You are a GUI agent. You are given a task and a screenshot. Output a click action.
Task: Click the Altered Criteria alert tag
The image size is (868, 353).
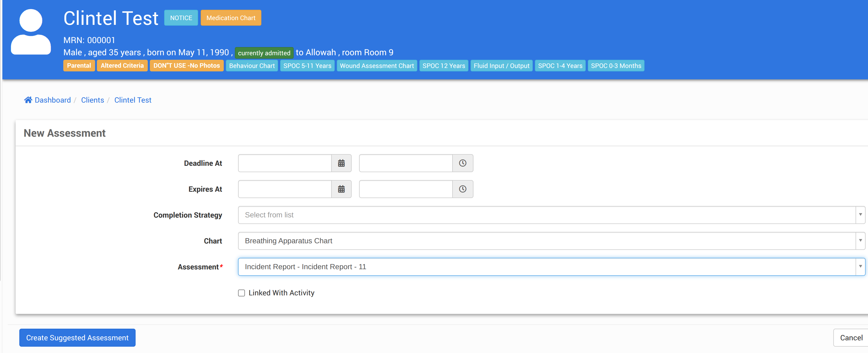point(122,66)
